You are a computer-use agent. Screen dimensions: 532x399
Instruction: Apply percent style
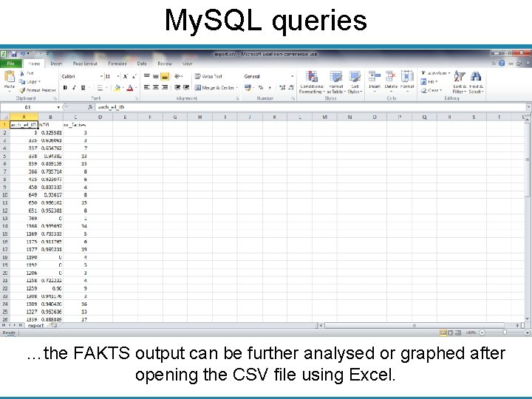261,88
